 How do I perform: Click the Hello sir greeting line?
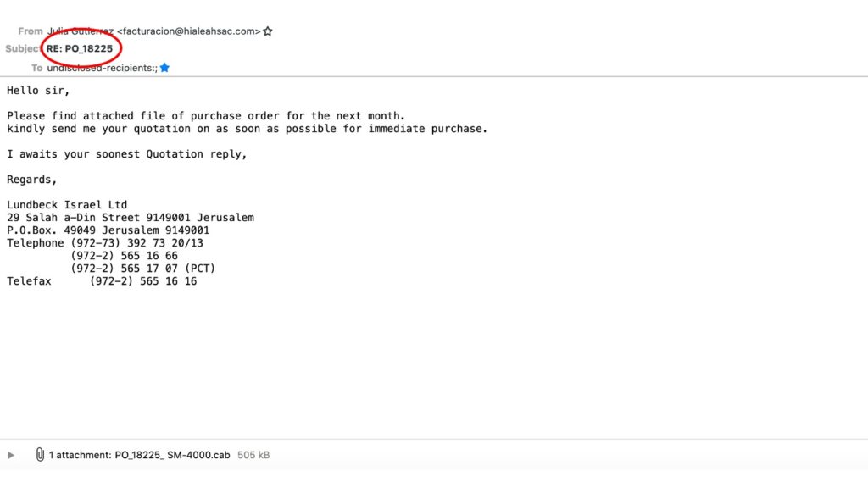38,90
